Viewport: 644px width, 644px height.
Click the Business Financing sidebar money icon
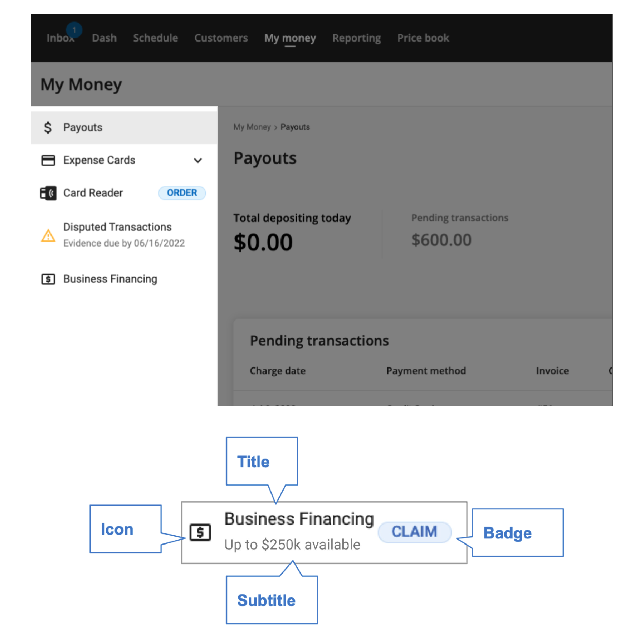coord(48,279)
